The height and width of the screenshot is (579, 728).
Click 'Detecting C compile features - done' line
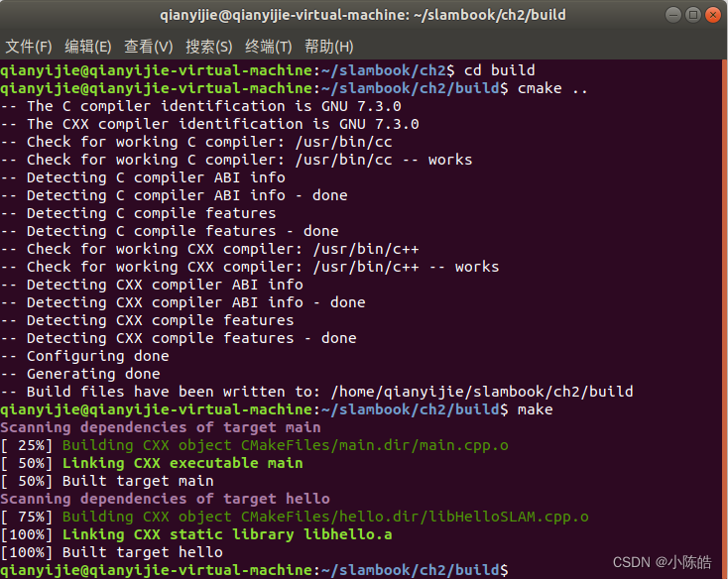170,231
